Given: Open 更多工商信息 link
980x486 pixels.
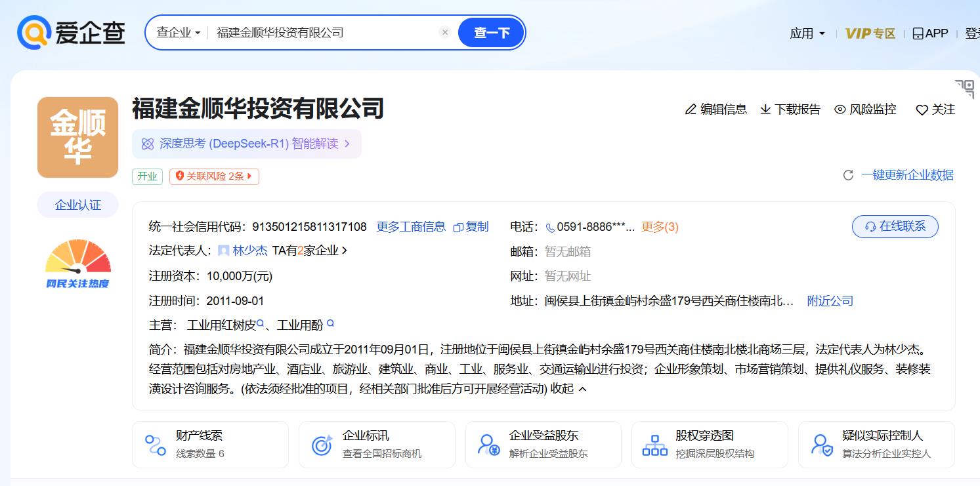Looking at the screenshot, I should tap(411, 227).
